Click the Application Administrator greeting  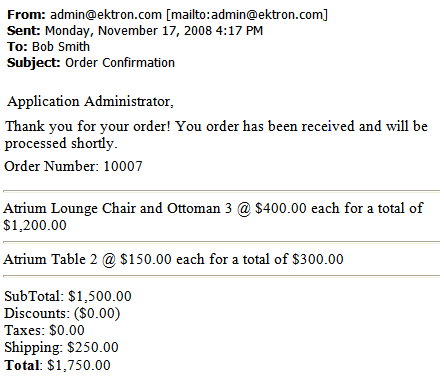[x=90, y=101]
